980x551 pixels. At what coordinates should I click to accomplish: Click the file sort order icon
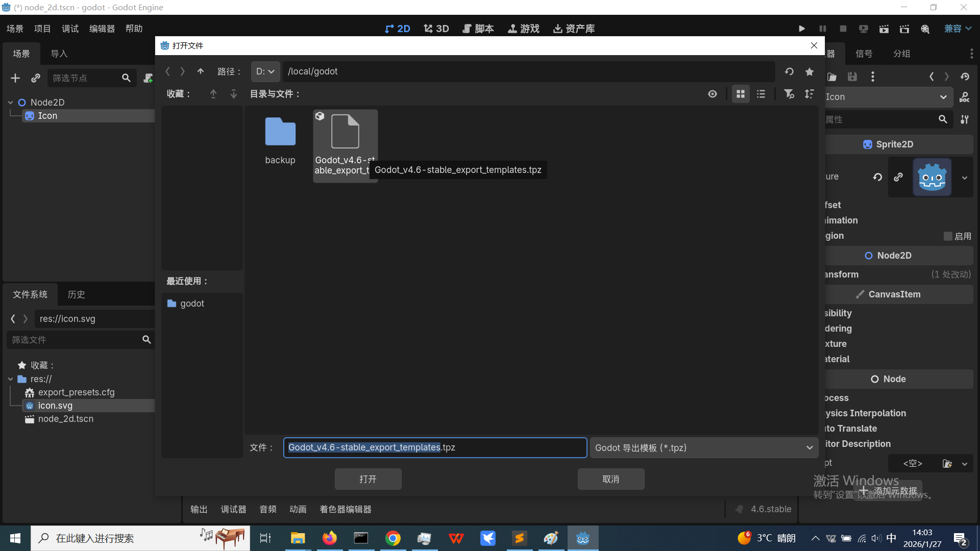pyautogui.click(x=809, y=94)
